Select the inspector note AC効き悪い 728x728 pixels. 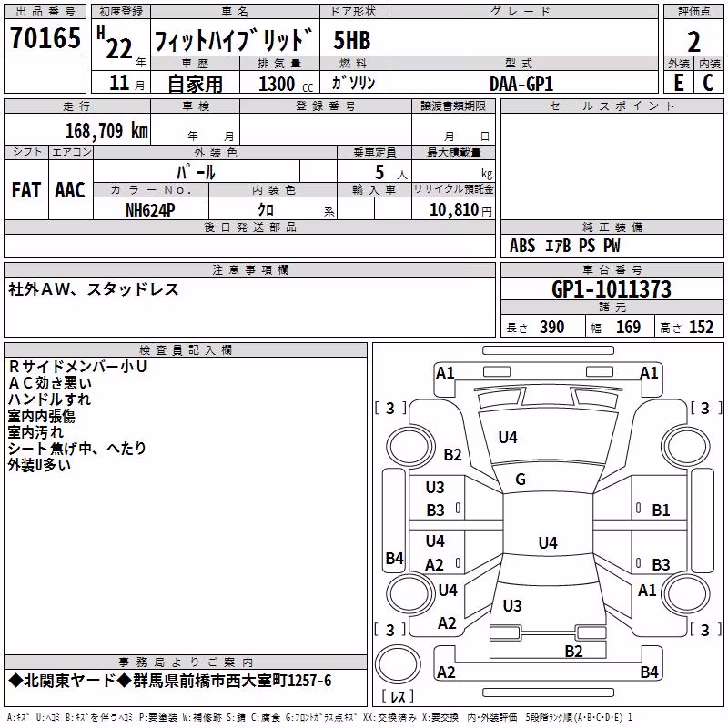pyautogui.click(x=50, y=383)
